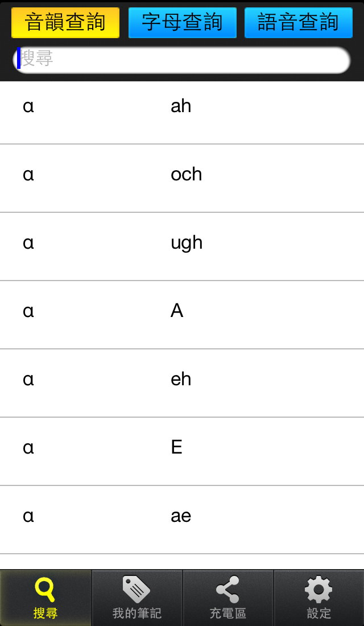Tap the ɑ symbol beside ae

tap(28, 517)
